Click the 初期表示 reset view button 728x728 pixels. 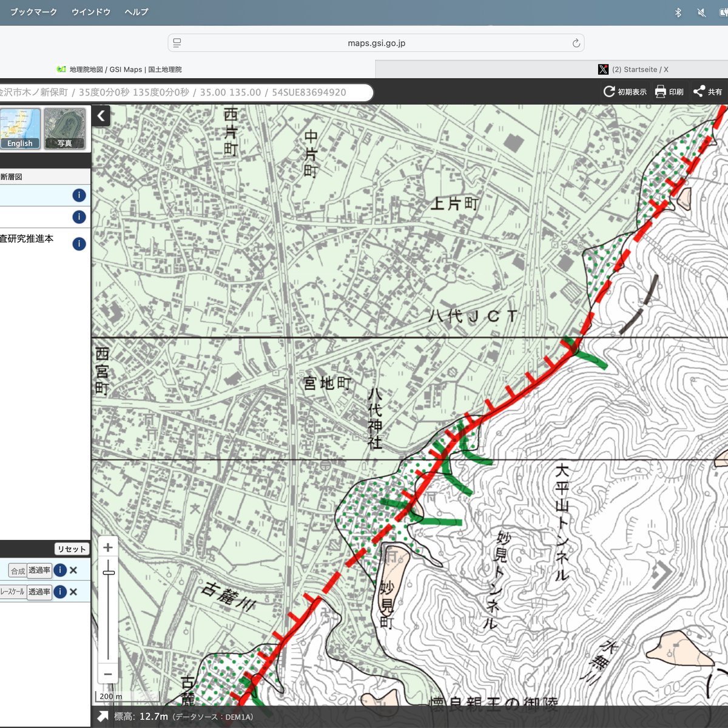(x=625, y=92)
